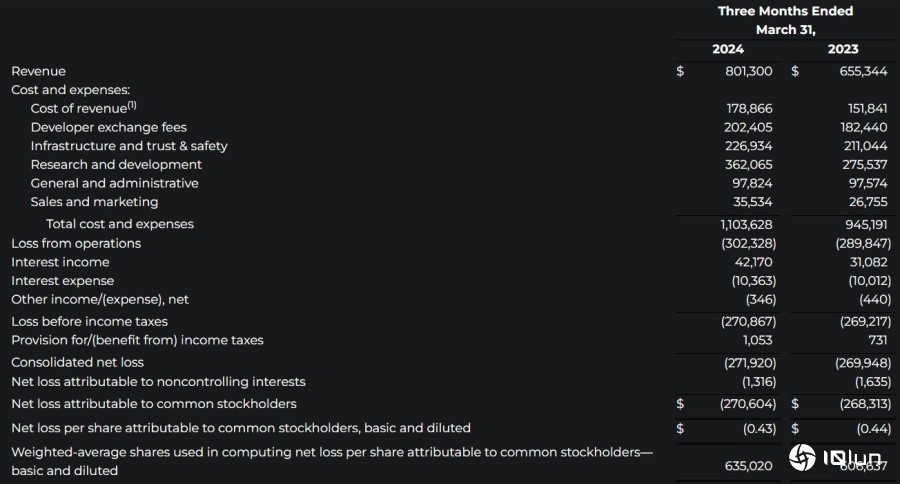Select the 2023 column header
This screenshot has height=484, width=900.
843,49
